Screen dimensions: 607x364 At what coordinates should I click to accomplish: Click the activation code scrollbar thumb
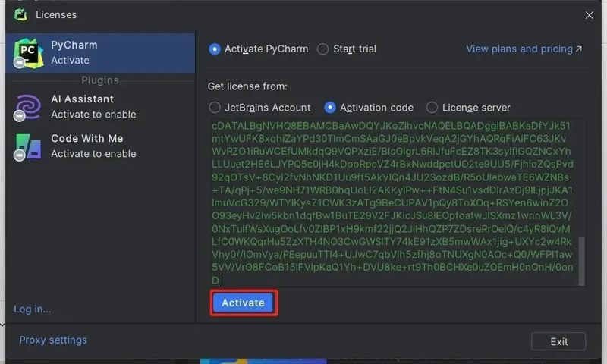pyautogui.click(x=581, y=261)
